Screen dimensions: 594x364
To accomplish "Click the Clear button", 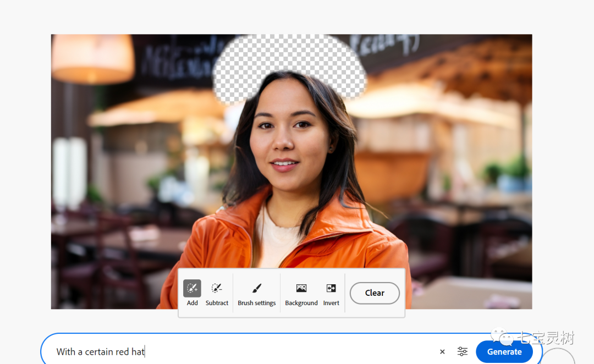I will tap(375, 293).
